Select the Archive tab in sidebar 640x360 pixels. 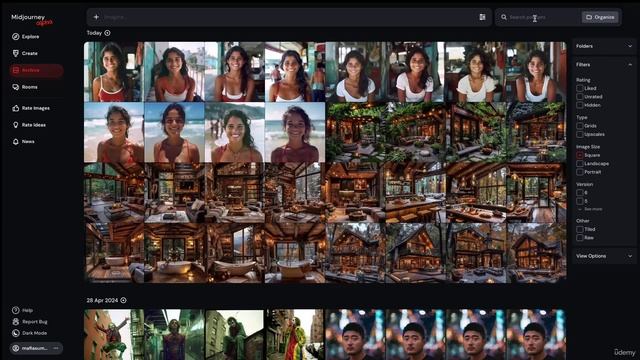click(x=36, y=70)
